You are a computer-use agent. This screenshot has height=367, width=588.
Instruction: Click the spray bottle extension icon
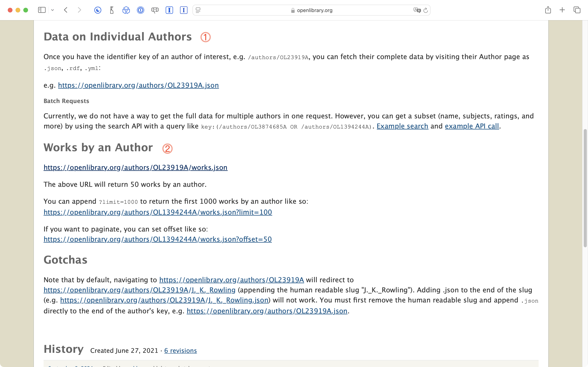pyautogui.click(x=112, y=10)
